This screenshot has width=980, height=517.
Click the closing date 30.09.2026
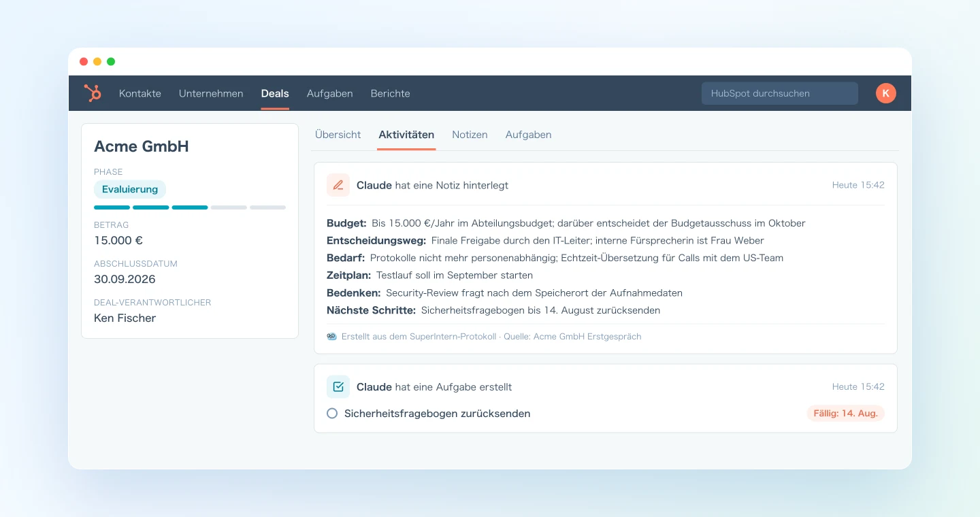pyautogui.click(x=125, y=279)
